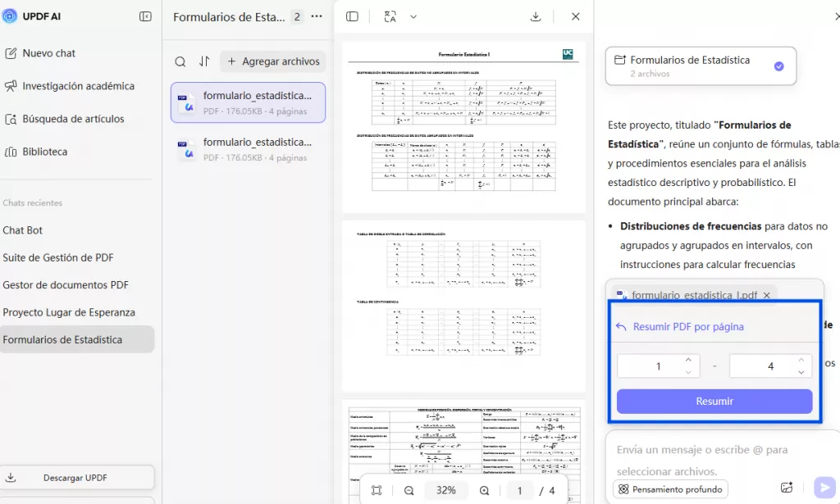Open Gestor de documentos PDF chat
The image size is (840, 504).
[x=66, y=284]
